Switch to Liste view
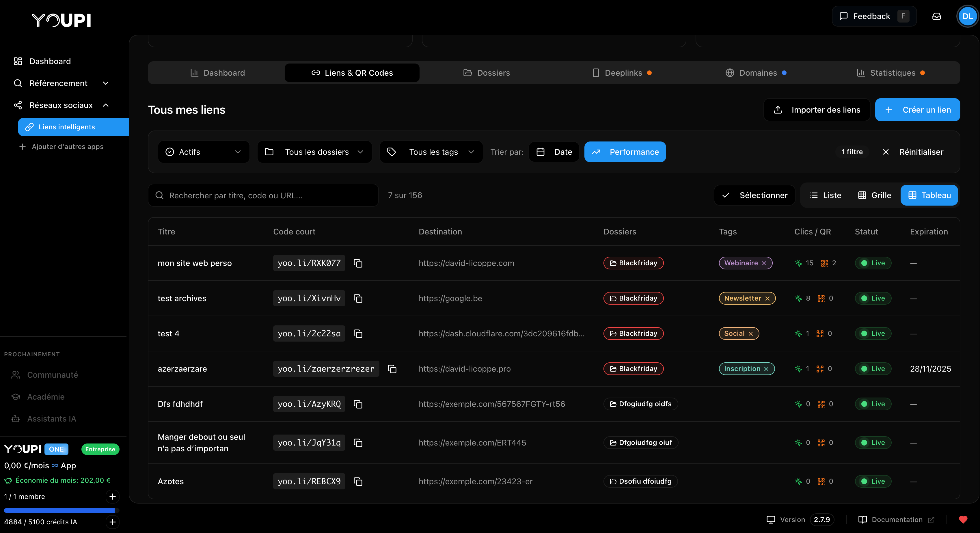Screen dimensions: 980x533 tap(825, 195)
